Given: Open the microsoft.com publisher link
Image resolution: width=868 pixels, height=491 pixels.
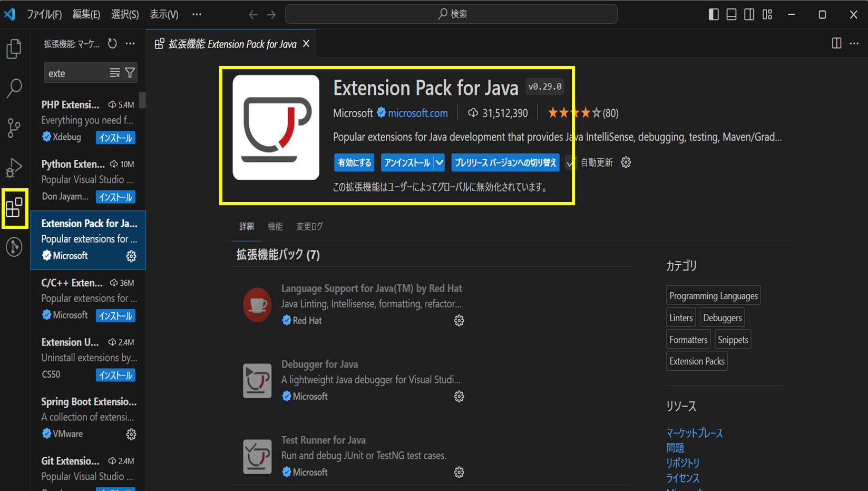Looking at the screenshot, I should (x=418, y=113).
